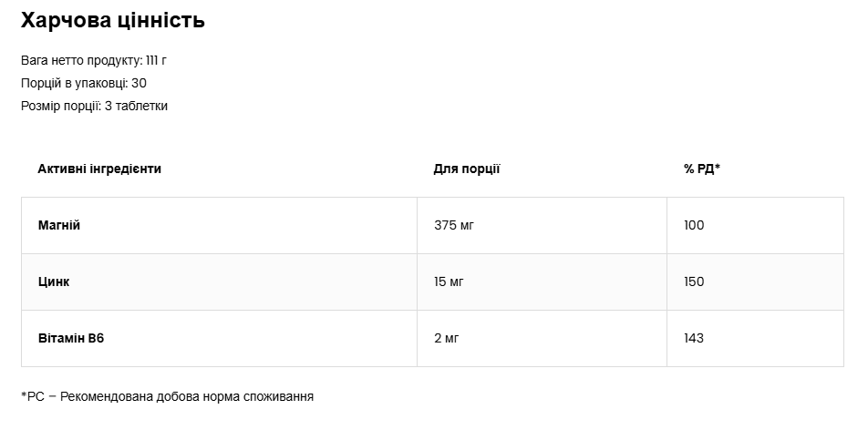Click the footnote starting with "*РС"

[x=167, y=397]
